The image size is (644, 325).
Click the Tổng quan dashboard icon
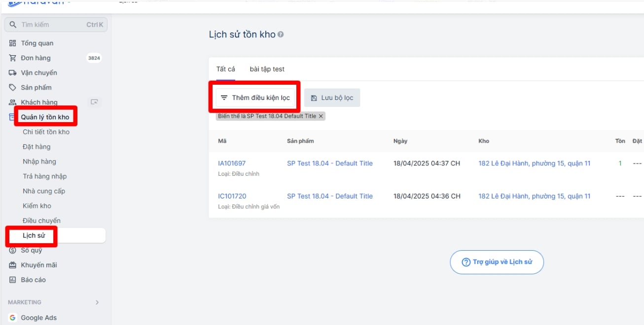click(x=13, y=43)
